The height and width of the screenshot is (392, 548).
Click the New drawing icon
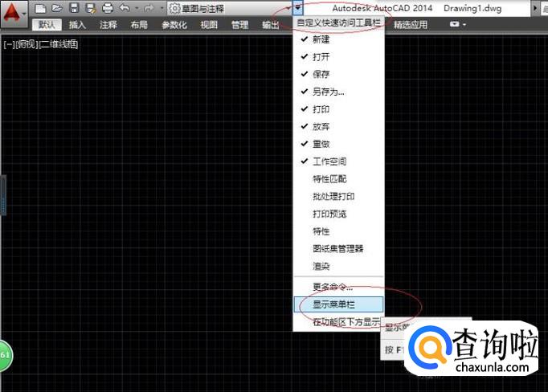coord(40,8)
